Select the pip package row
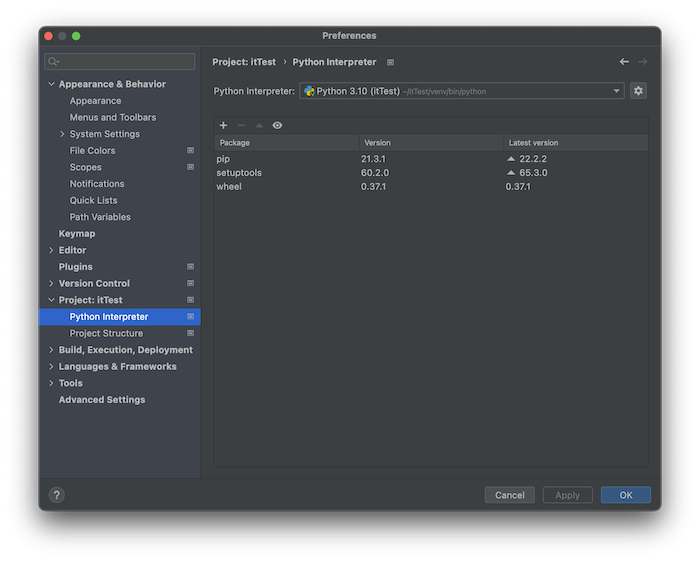This screenshot has width=700, height=562. tap(431, 159)
